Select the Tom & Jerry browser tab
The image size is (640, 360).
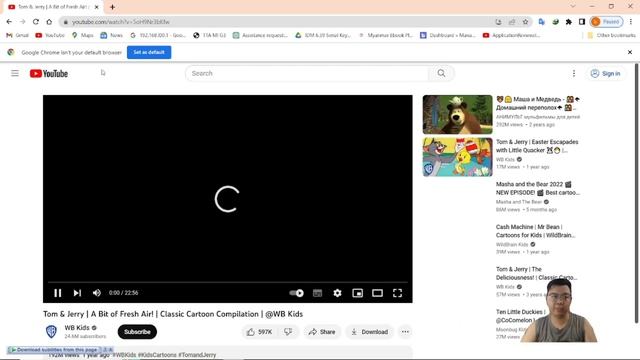[53, 7]
